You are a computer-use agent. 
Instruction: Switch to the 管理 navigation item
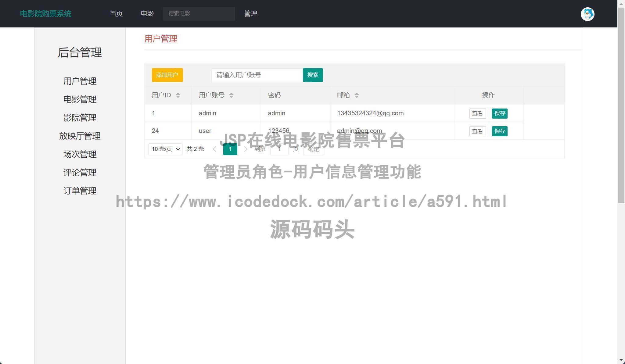pyautogui.click(x=250, y=14)
